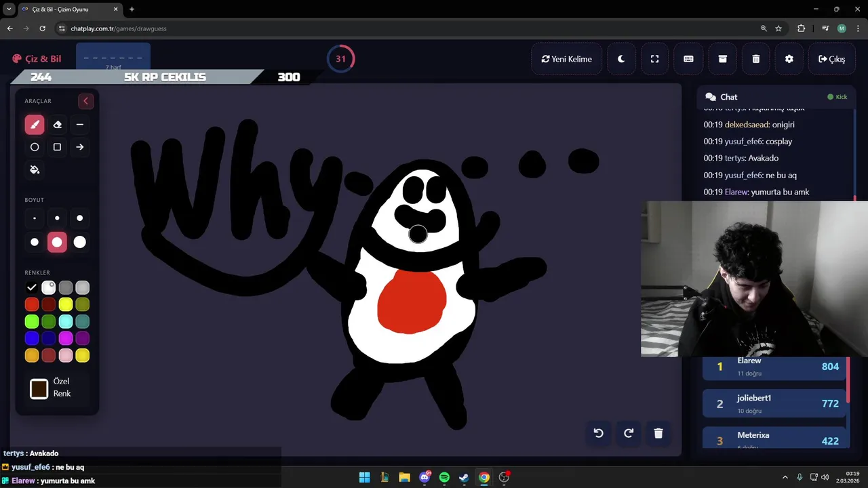This screenshot has width=868, height=488.
Task: Click the Kick connection status indicator
Action: (837, 97)
